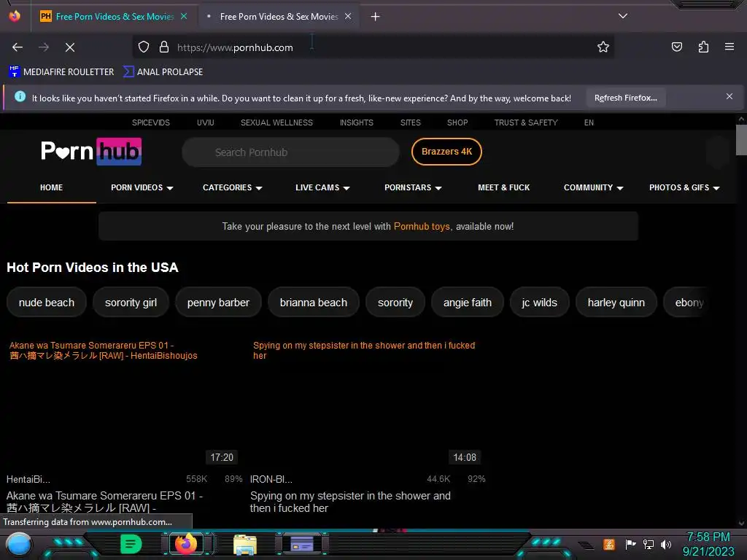Open the Windows Start orb

(18, 544)
